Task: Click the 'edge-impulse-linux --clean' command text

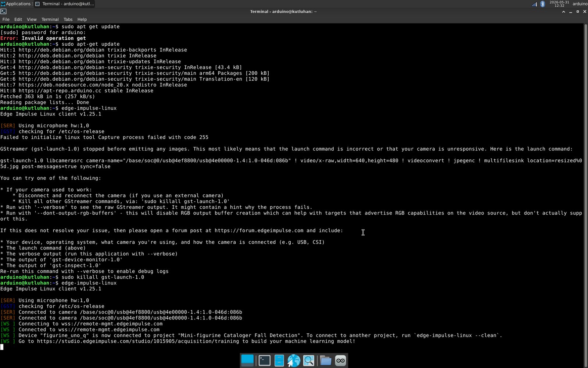Action: [456, 336]
